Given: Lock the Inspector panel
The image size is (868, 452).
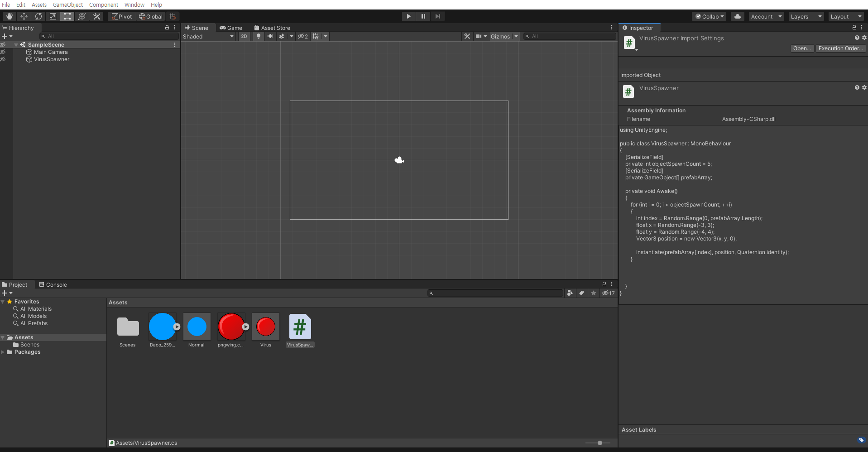Looking at the screenshot, I should tap(854, 28).
